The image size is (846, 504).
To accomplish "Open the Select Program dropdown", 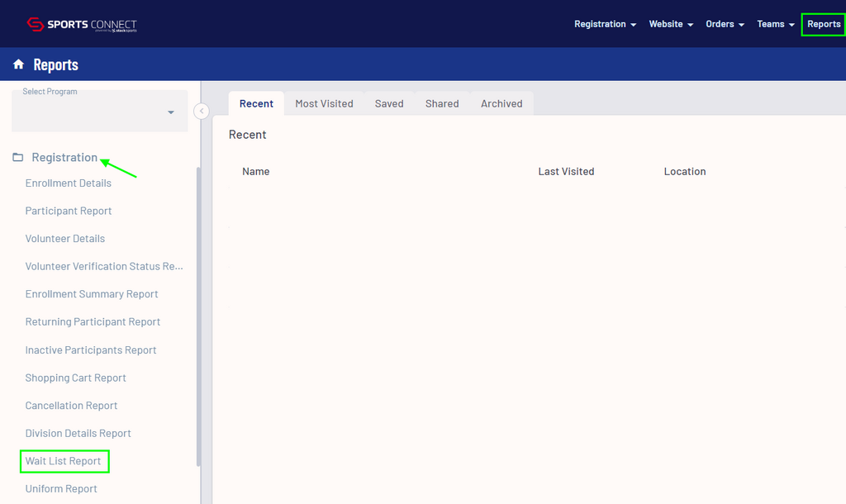I will click(99, 112).
